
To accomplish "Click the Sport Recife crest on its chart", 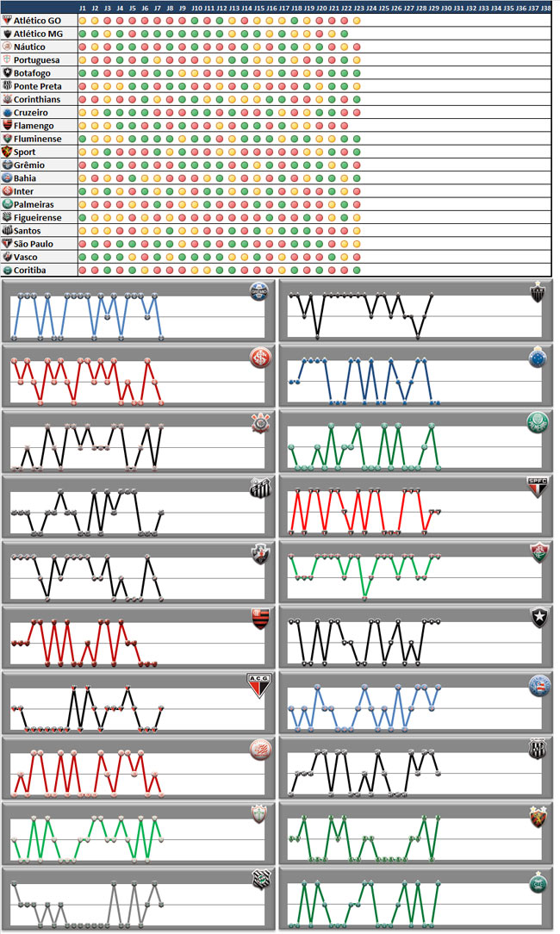I will click(x=538, y=815).
